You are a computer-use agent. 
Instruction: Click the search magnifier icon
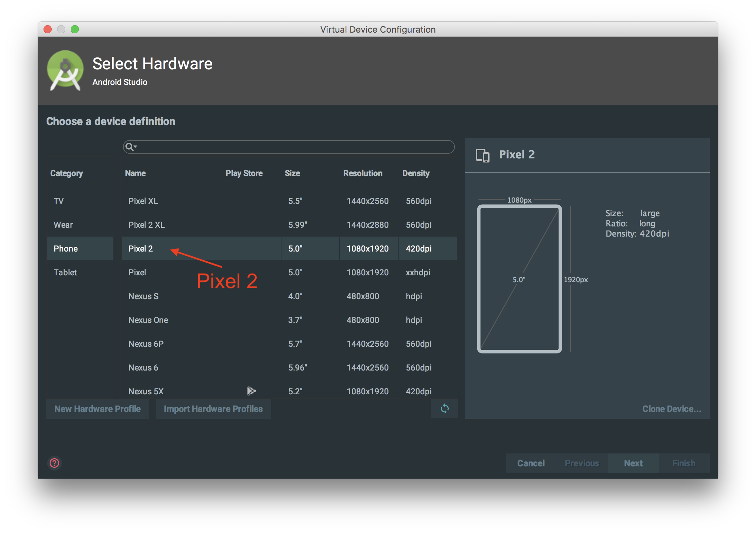131,147
